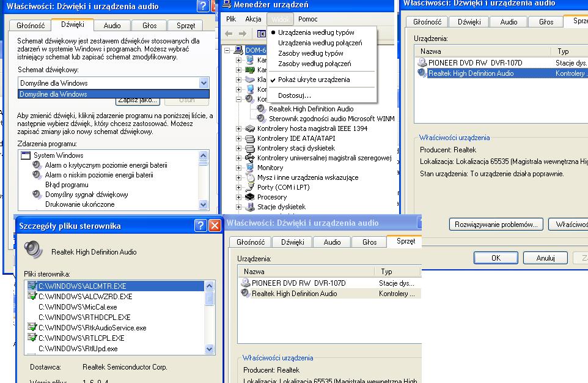This screenshot has width=588, height=383.
Task: Click speaker icon beside Alarm o krytycznym poziomie energii baterii
Action: pyautogui.click(x=37, y=165)
